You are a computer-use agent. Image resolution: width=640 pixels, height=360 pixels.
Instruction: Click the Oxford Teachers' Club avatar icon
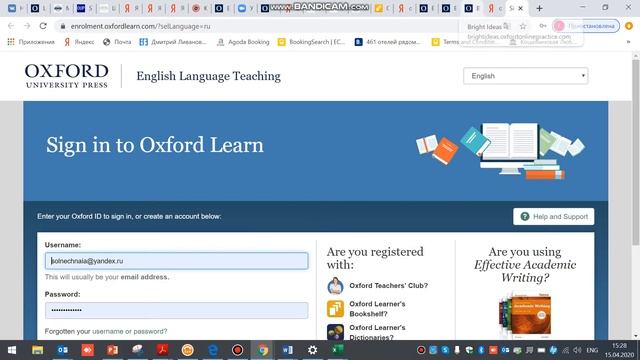click(x=335, y=286)
